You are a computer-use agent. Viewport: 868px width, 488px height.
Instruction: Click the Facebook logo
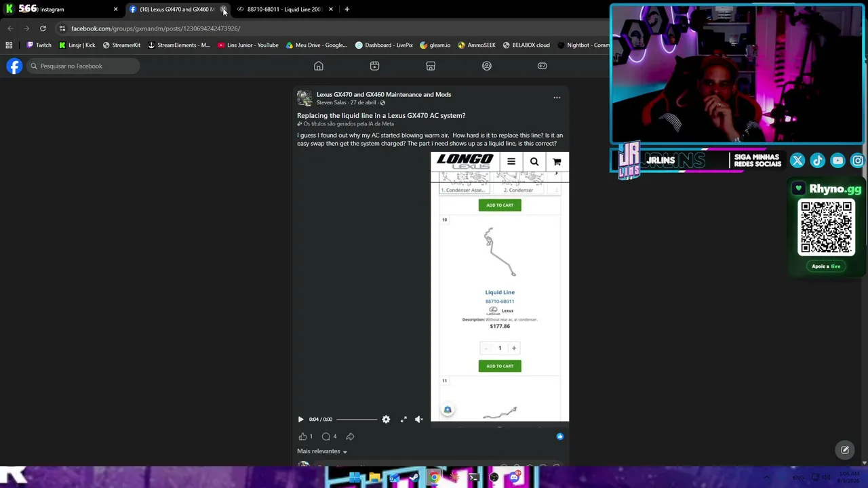coord(14,66)
